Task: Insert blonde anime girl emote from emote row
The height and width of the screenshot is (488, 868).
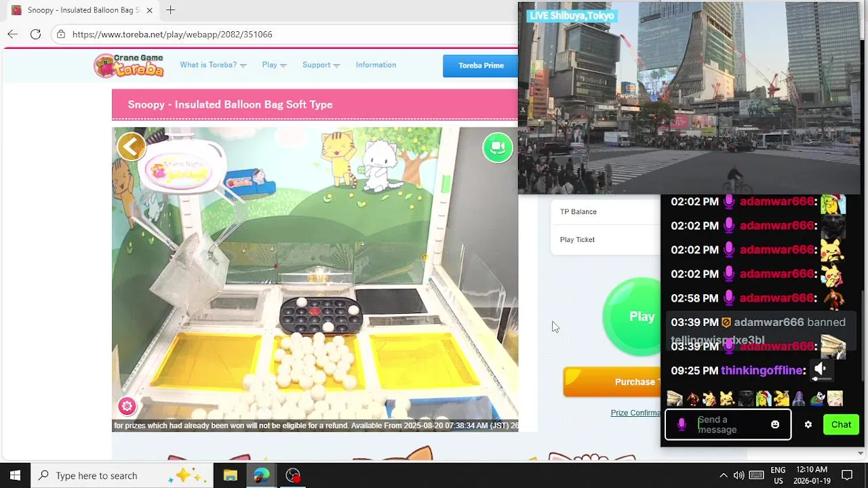Action: tap(835, 399)
